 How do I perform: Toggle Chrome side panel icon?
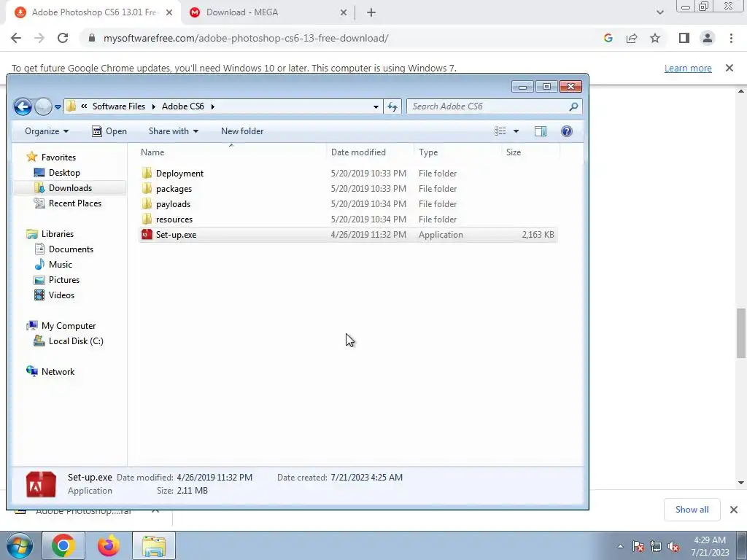[x=684, y=38]
